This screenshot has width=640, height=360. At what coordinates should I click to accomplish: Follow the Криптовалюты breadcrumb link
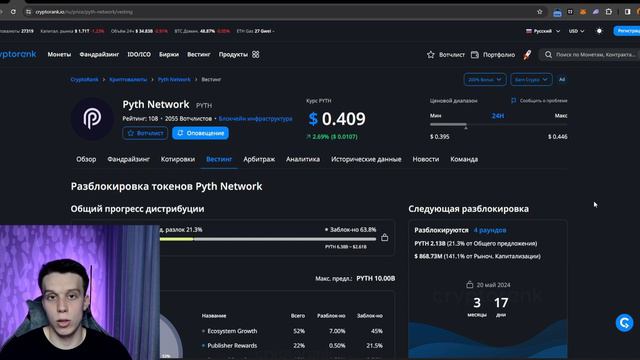(x=128, y=80)
